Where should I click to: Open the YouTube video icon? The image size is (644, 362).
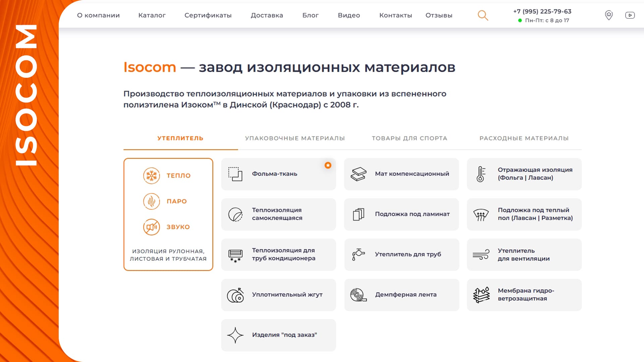click(630, 15)
